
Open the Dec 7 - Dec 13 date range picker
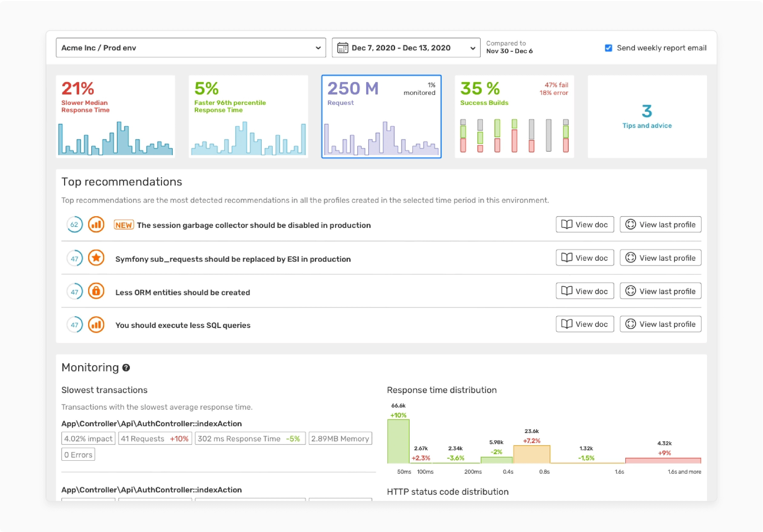[x=406, y=48]
